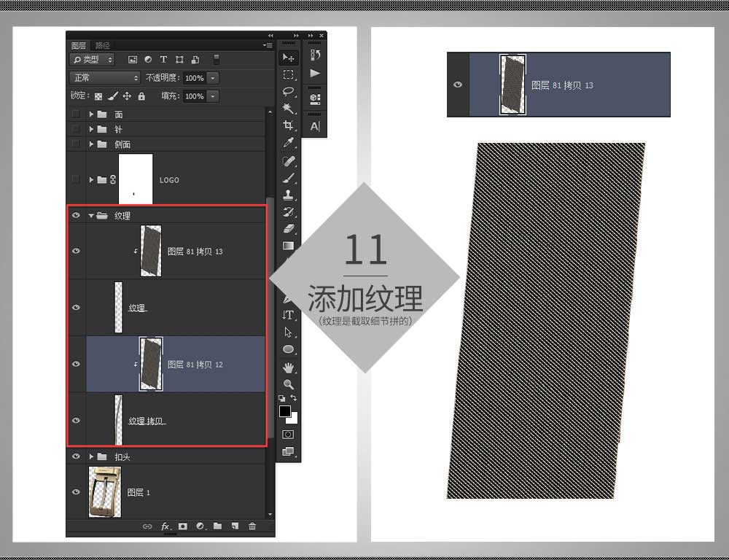Viewport: 729px width, 560px height.
Task: Select the Hand tool
Action: [x=288, y=367]
